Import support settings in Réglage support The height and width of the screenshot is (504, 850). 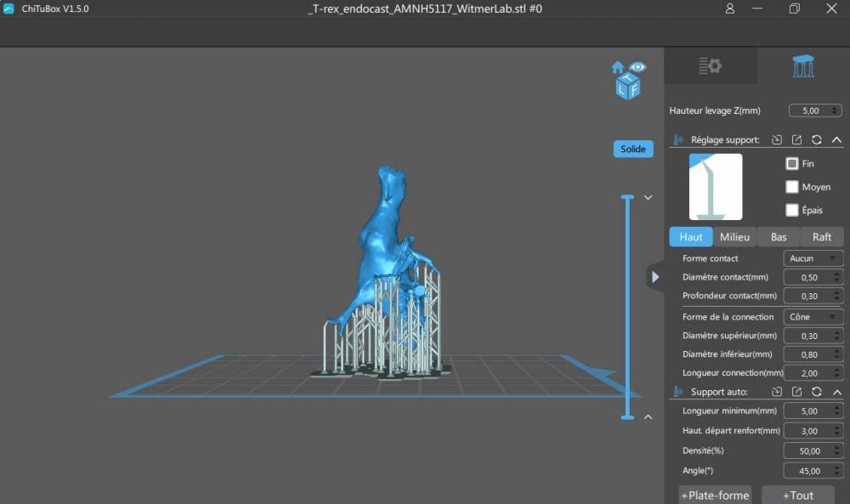click(x=777, y=140)
